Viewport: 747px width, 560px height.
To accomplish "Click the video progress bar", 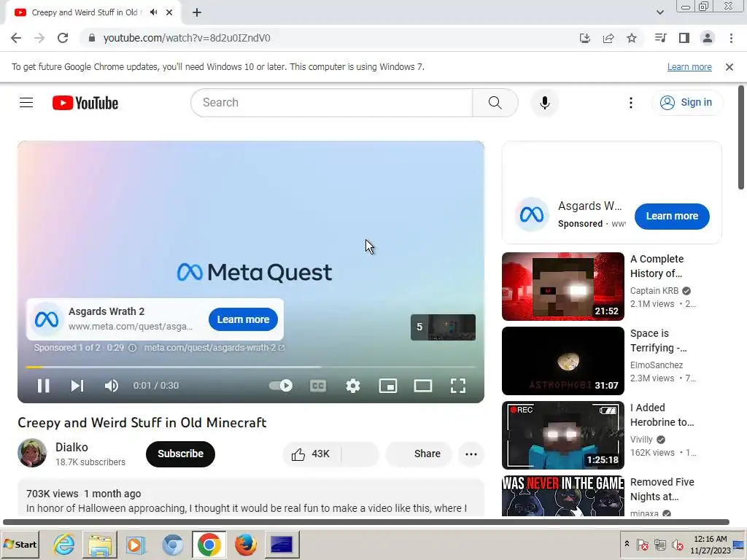I will 251,367.
